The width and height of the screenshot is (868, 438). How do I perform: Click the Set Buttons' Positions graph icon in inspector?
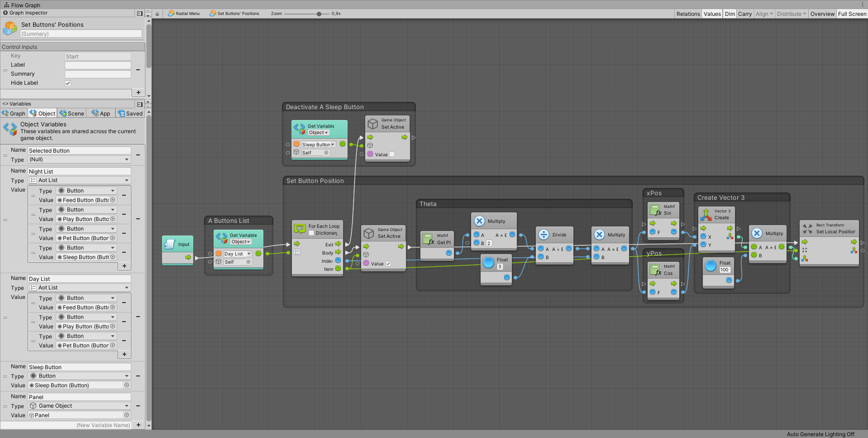point(10,29)
